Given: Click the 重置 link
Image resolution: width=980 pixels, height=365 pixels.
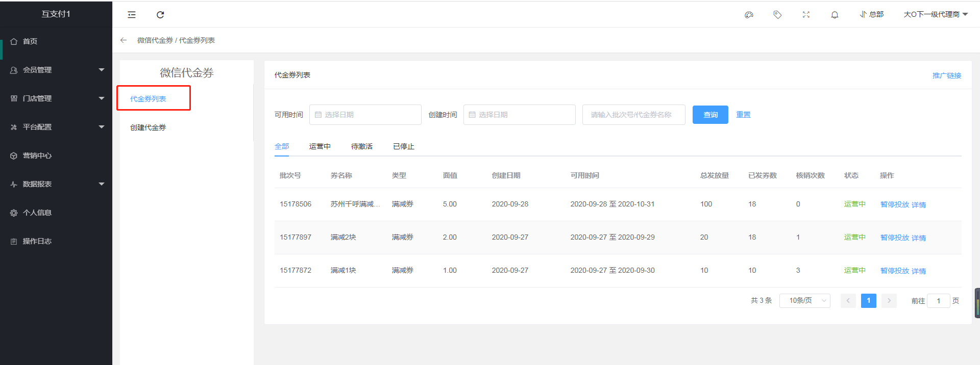Looking at the screenshot, I should coord(744,115).
